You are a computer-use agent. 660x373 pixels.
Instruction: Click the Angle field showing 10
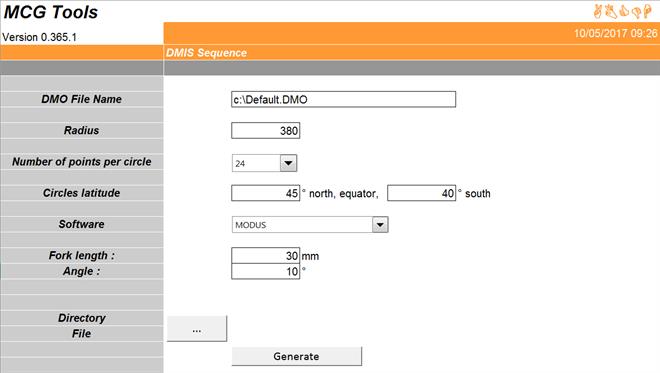tap(266, 272)
